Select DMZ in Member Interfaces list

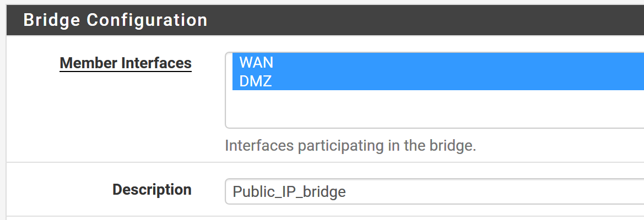coord(256,81)
